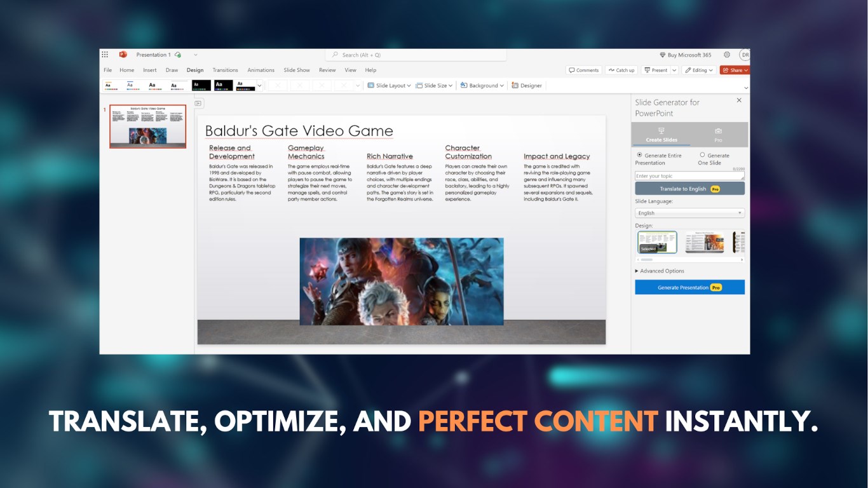
Task: Select the game artwork image on slide
Action: (402, 281)
